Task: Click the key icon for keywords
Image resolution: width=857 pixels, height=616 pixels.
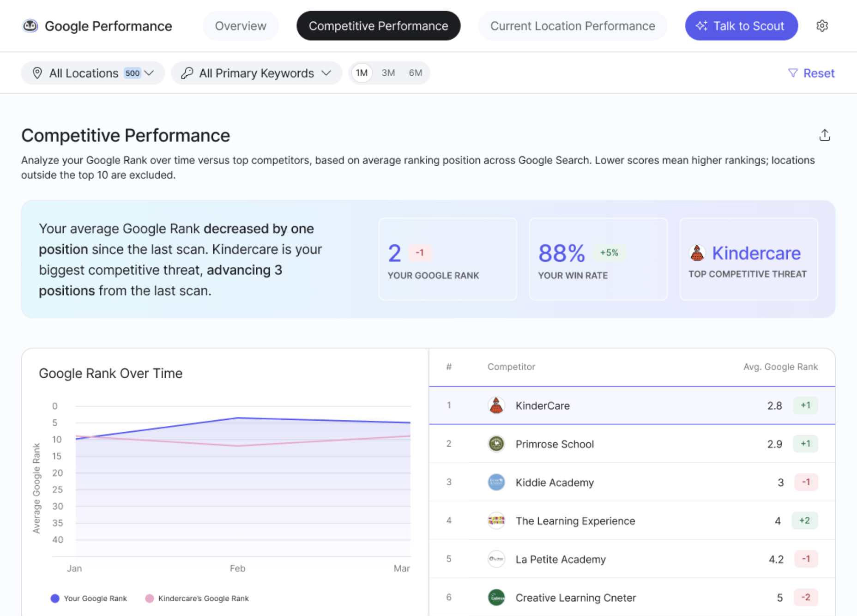Action: [x=187, y=73]
